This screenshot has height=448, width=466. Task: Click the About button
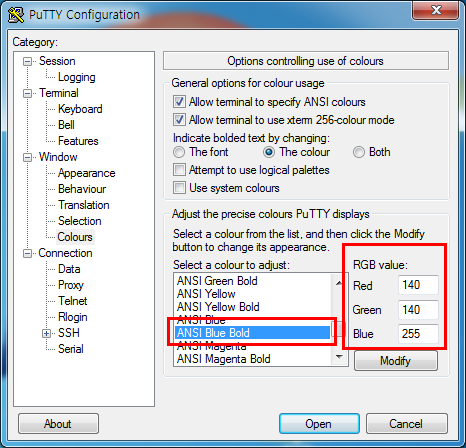coord(58,424)
